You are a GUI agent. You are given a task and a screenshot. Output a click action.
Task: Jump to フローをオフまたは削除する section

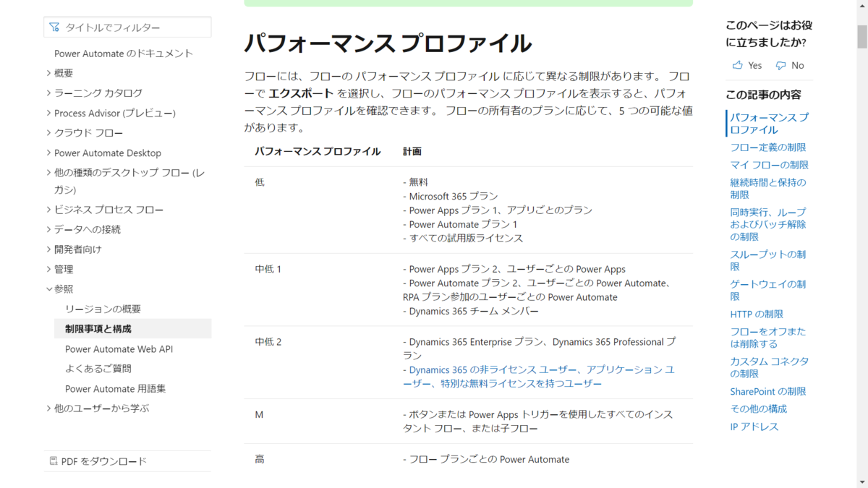tap(768, 338)
